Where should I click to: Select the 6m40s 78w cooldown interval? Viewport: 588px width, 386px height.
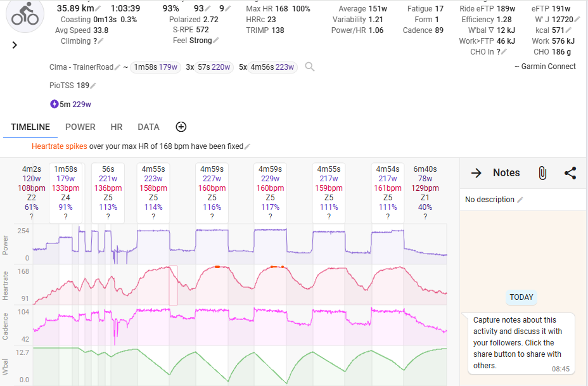click(x=425, y=193)
